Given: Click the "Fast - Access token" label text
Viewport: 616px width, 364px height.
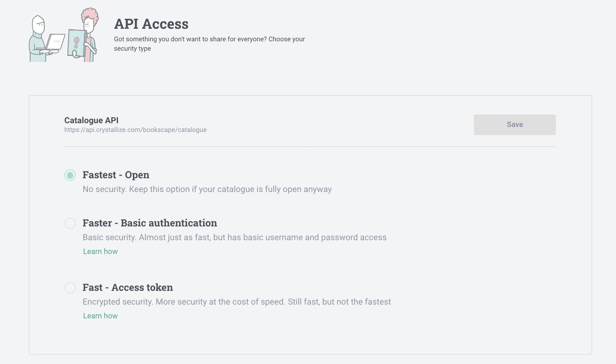Looking at the screenshot, I should [x=128, y=287].
